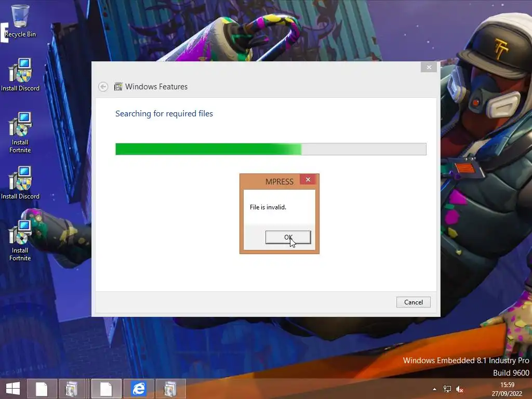The width and height of the screenshot is (532, 399).
Task: Go back using the Windows Features back arrow
Action: [x=103, y=87]
